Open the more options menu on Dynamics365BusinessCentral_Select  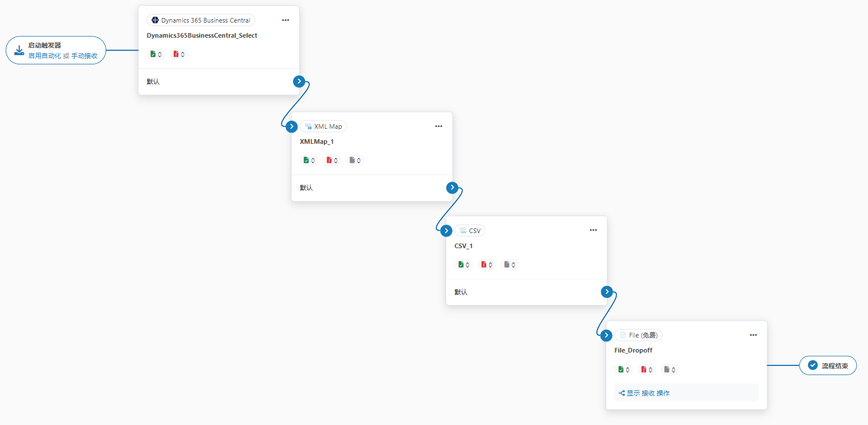[x=285, y=20]
